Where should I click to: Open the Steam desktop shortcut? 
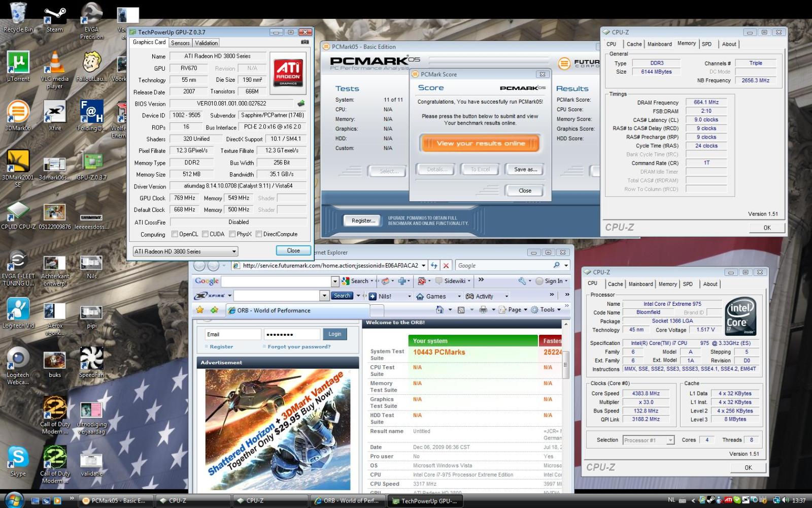[55, 17]
